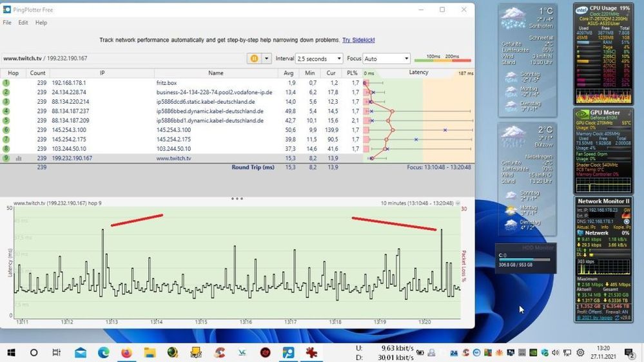Click the Cur column header

[331, 73]
